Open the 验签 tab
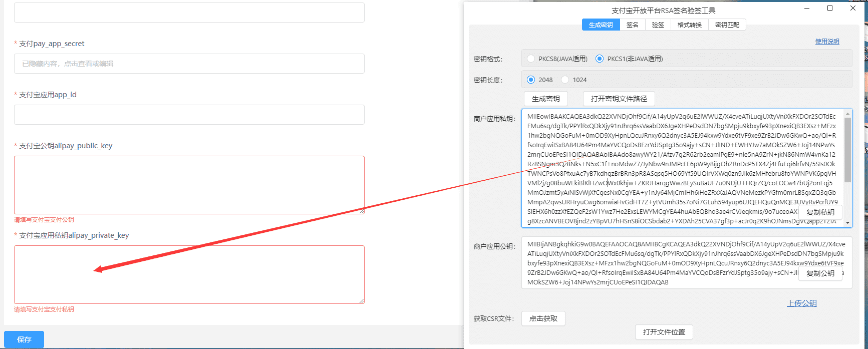The width and height of the screenshot is (868, 349). pyautogui.click(x=658, y=25)
